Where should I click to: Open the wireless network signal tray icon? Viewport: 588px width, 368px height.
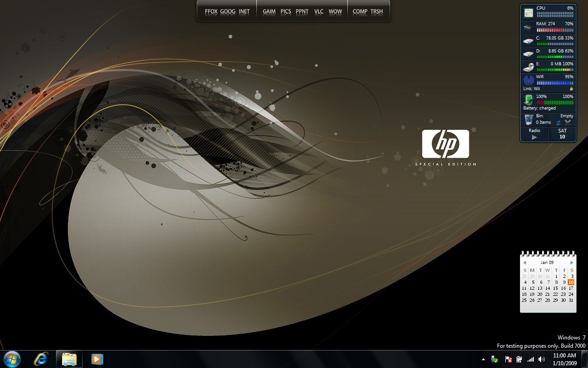531,359
